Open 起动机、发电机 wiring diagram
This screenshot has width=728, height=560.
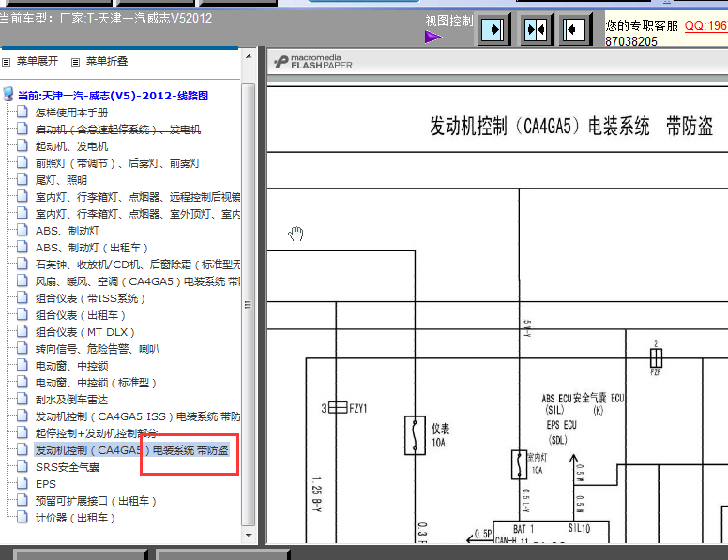(x=71, y=146)
